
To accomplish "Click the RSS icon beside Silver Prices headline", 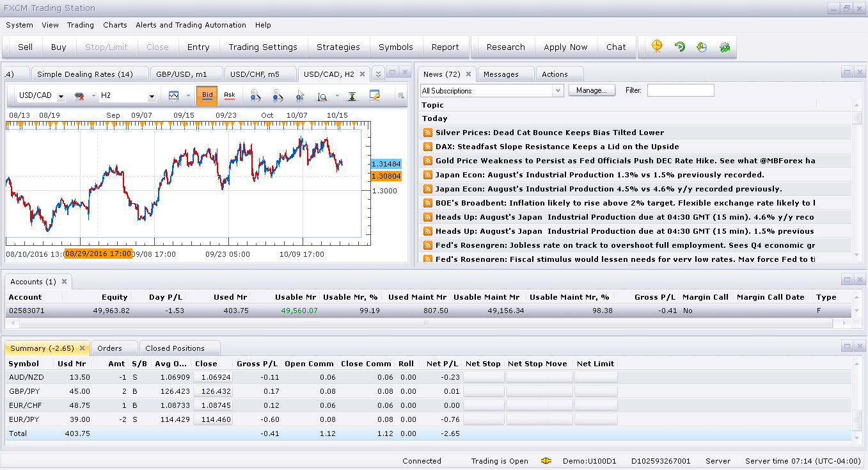I will (x=428, y=133).
